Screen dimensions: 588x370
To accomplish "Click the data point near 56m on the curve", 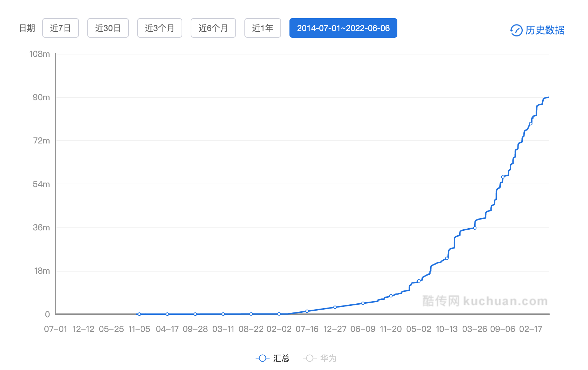I will [502, 177].
